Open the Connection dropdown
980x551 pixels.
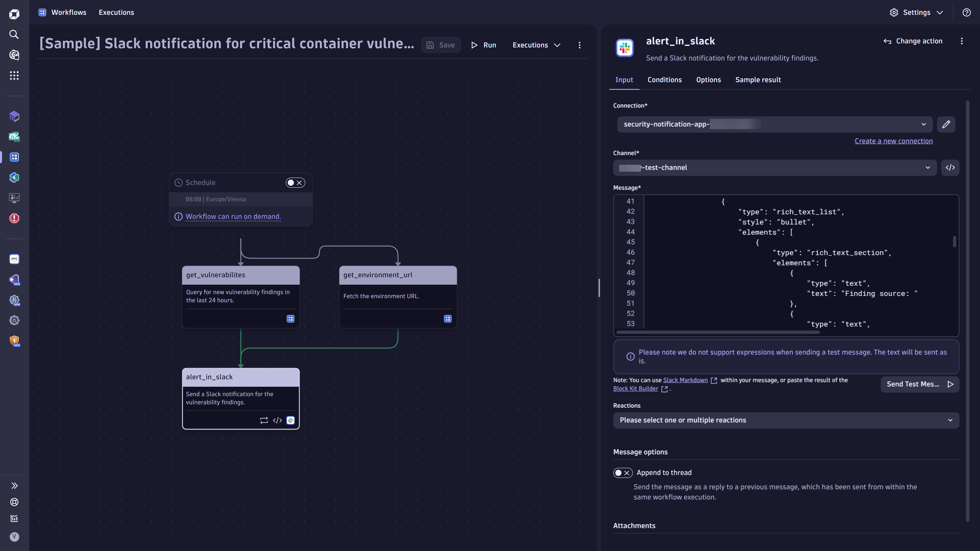pyautogui.click(x=775, y=124)
